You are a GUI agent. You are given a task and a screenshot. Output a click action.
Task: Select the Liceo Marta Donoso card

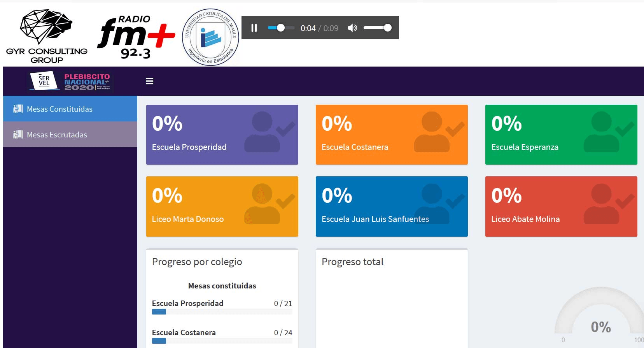point(222,206)
